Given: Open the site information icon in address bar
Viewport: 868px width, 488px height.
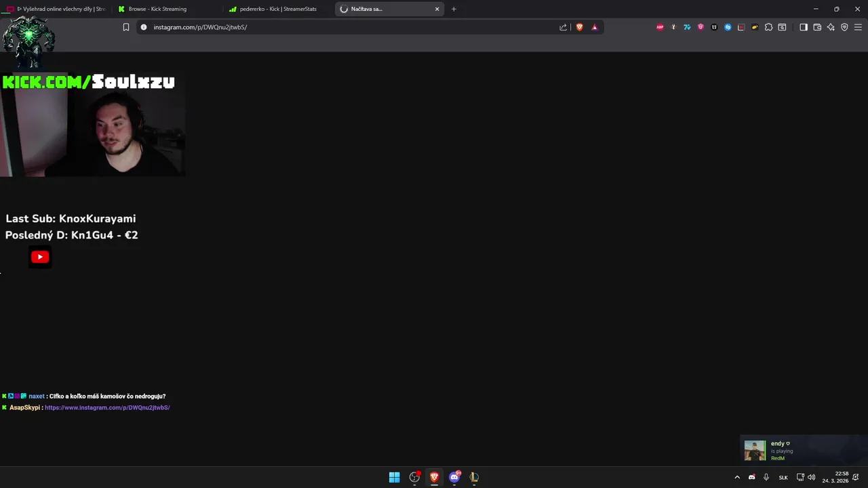Looking at the screenshot, I should pos(143,27).
